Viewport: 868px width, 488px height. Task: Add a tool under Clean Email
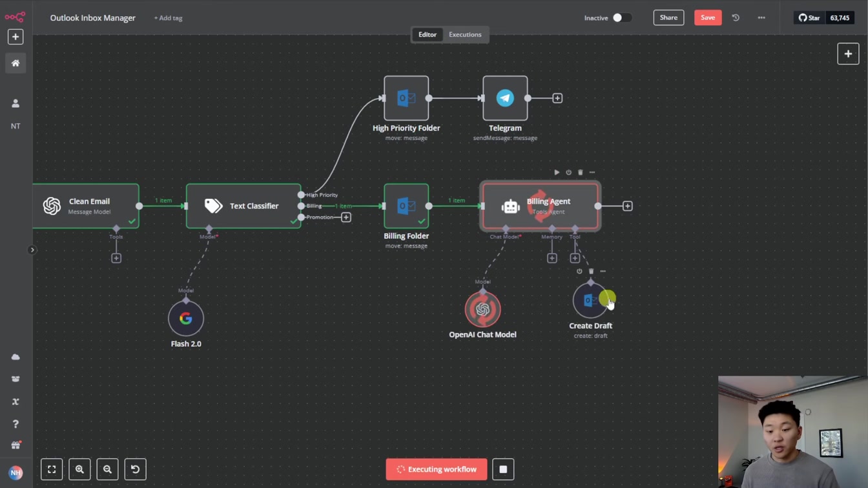coord(116,258)
